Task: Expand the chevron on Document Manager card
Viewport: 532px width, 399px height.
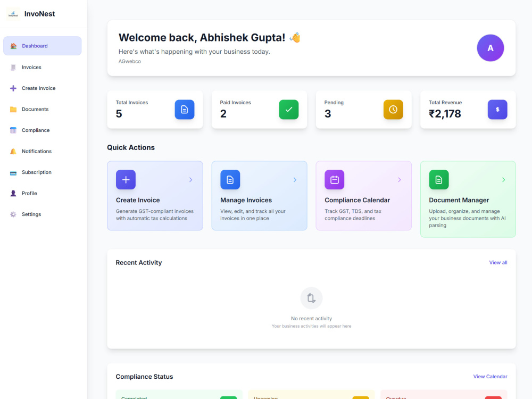Action: [x=503, y=180]
